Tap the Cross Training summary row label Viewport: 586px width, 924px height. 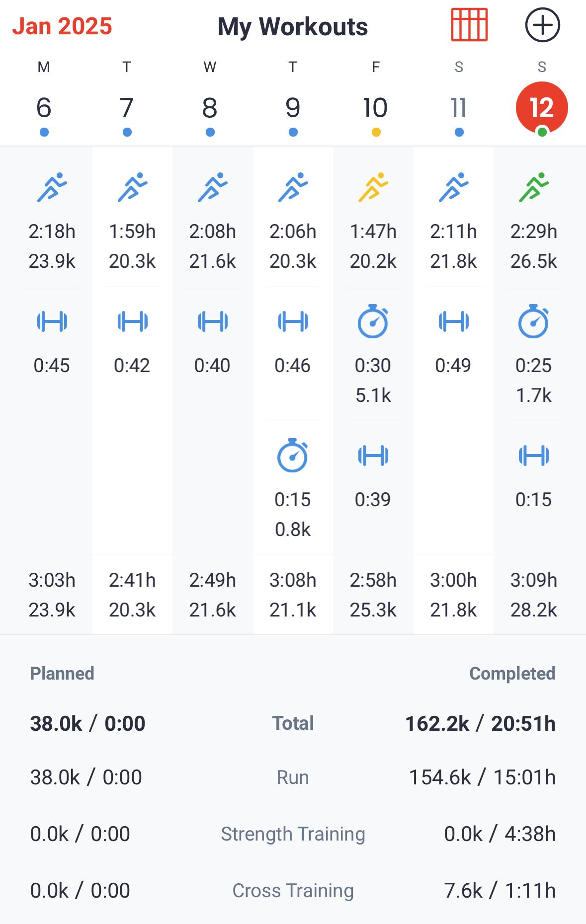(293, 891)
